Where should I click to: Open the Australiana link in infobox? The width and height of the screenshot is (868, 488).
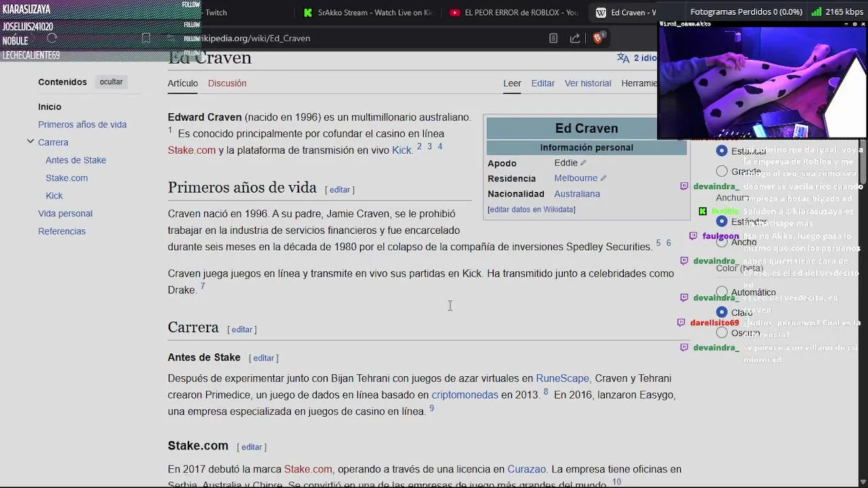tap(577, 194)
